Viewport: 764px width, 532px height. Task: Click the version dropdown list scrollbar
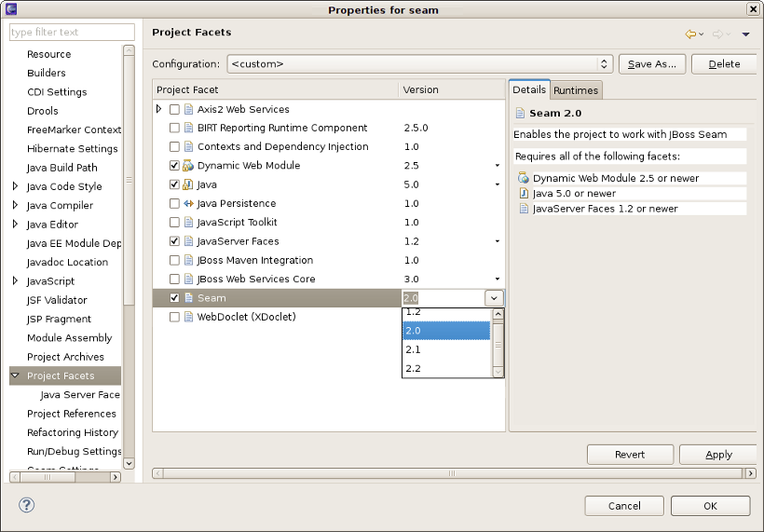[x=498, y=345]
